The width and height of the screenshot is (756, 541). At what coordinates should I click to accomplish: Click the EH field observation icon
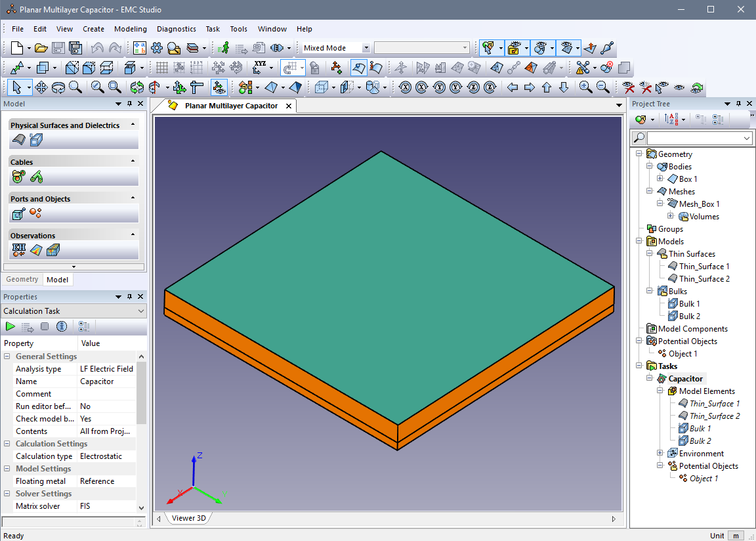(19, 249)
